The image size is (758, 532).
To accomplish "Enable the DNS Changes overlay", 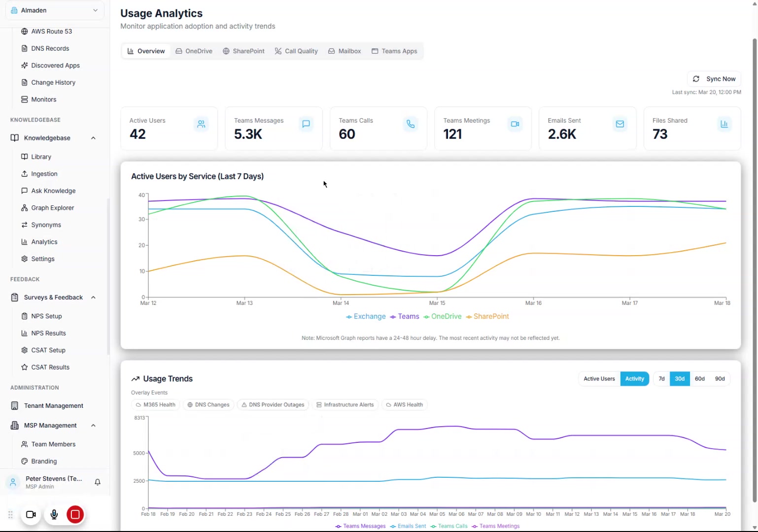I will point(208,405).
